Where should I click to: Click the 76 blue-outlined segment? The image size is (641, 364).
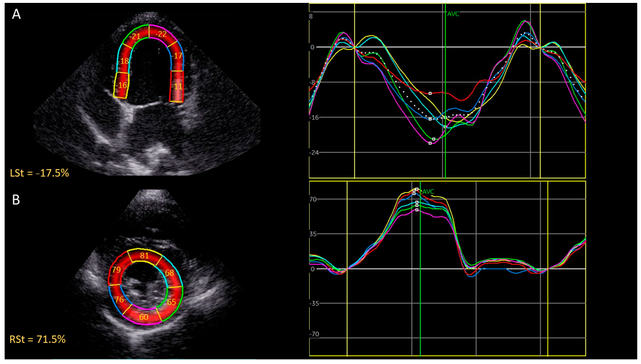[x=119, y=299]
